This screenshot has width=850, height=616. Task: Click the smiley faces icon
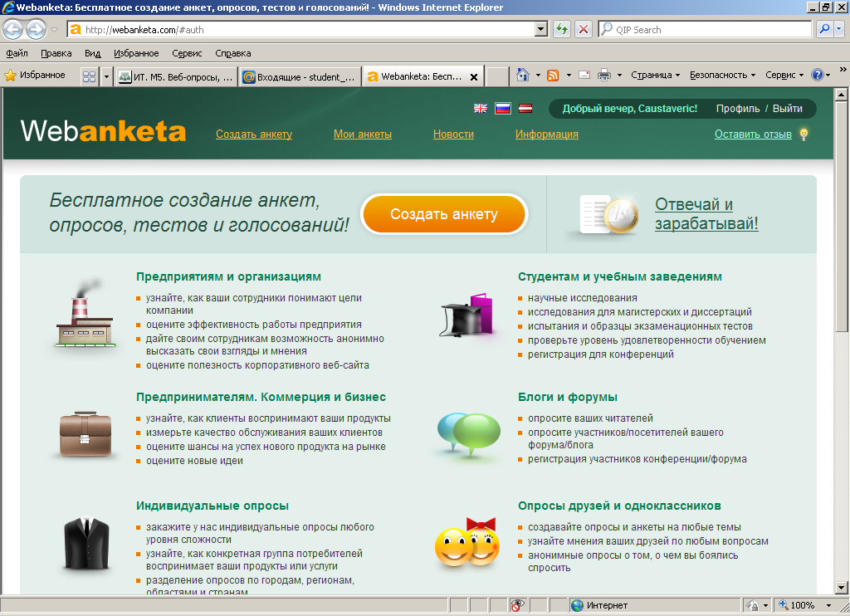(x=467, y=542)
